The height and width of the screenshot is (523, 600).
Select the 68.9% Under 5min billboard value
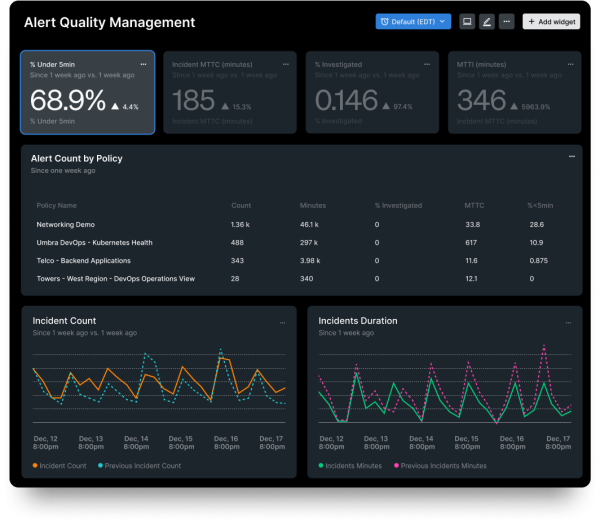68,100
